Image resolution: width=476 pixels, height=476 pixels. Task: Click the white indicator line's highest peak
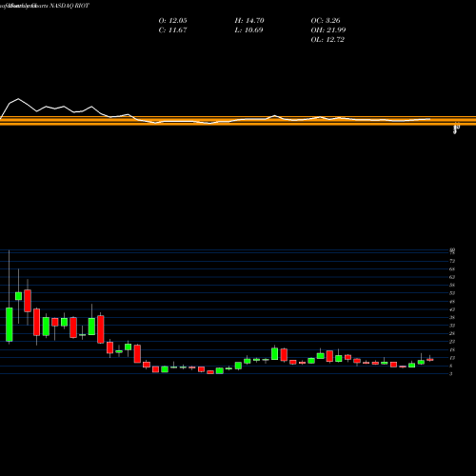[x=18, y=99]
